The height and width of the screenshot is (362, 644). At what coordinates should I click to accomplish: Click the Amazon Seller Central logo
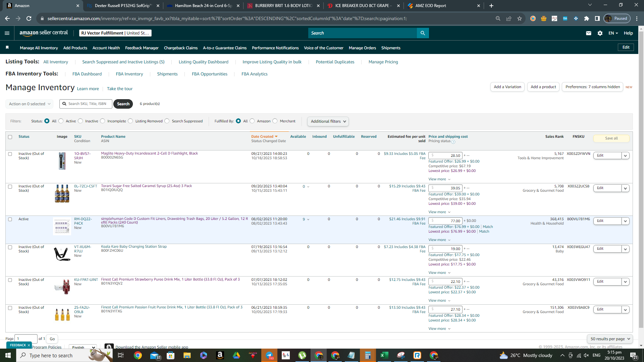44,33
